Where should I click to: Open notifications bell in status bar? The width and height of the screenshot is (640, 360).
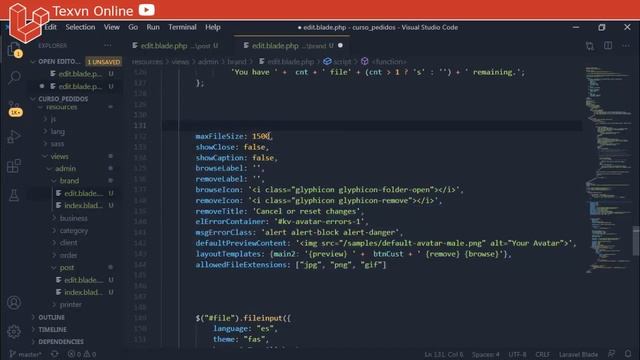pyautogui.click(x=628, y=354)
